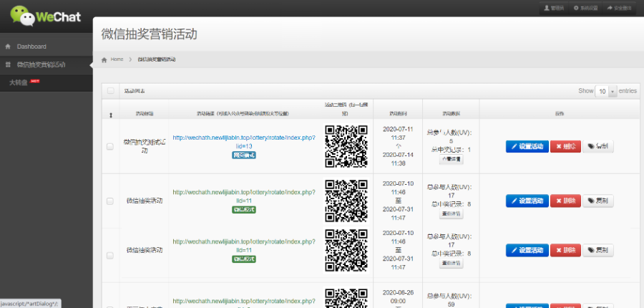Check the first row checkbox for 微信抽奖测试活动
The image size is (644, 308).
110,146
